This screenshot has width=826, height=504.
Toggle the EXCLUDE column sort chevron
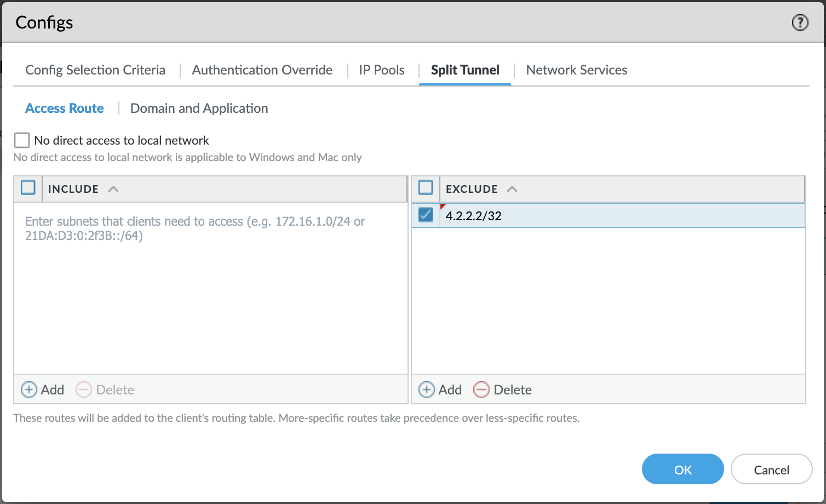coord(512,188)
